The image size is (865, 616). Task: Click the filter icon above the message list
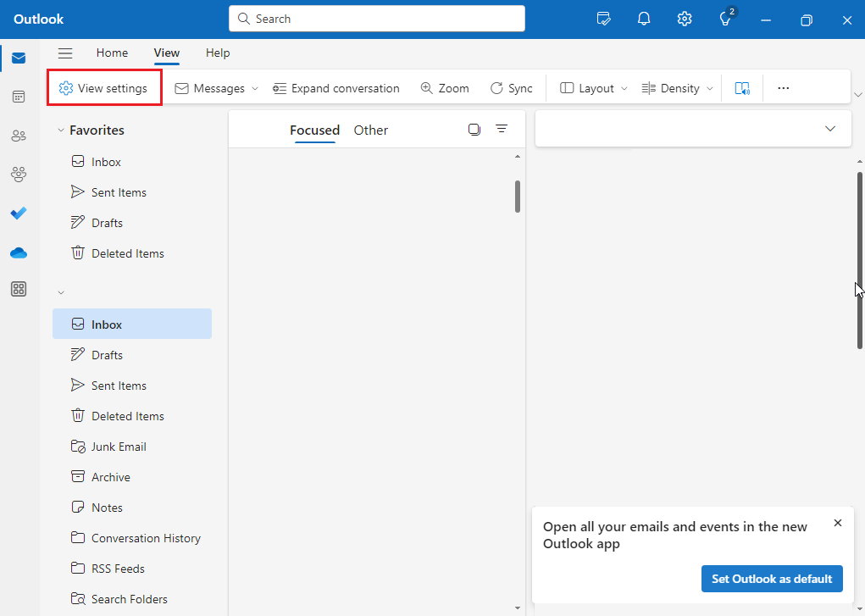coord(502,129)
